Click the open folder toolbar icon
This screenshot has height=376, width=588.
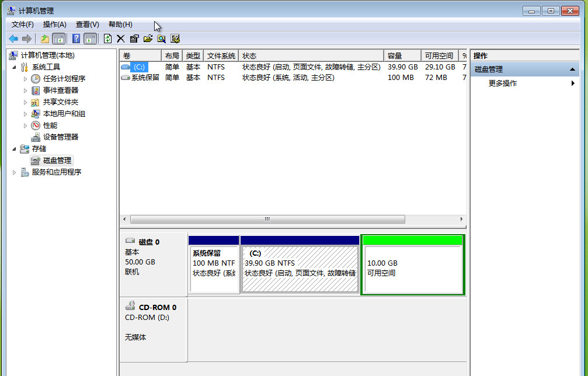[x=148, y=39]
